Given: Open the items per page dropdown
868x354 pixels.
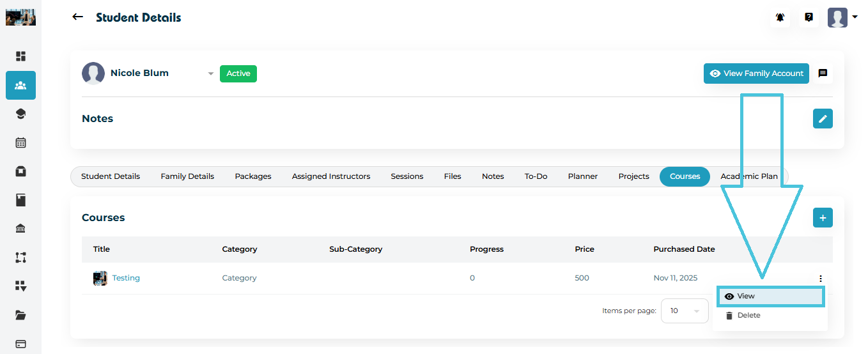Looking at the screenshot, I should coord(685,311).
